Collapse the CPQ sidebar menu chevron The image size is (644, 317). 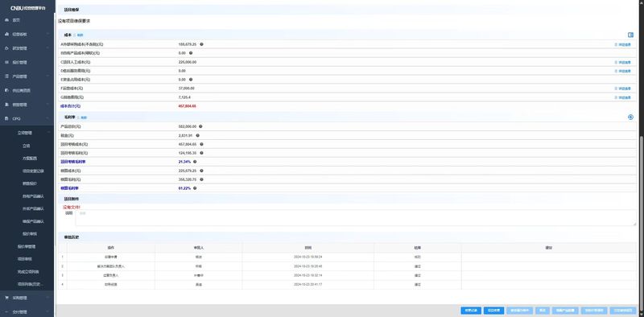click(x=48, y=118)
